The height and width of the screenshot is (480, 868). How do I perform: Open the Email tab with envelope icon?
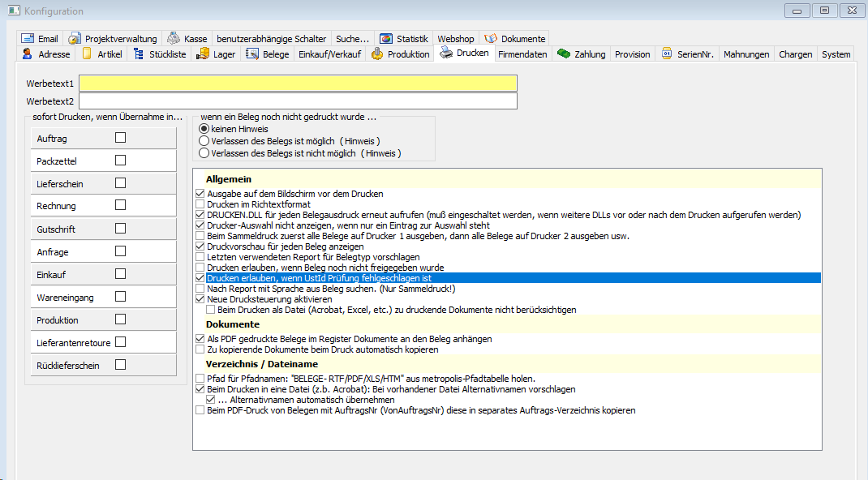click(x=28, y=39)
